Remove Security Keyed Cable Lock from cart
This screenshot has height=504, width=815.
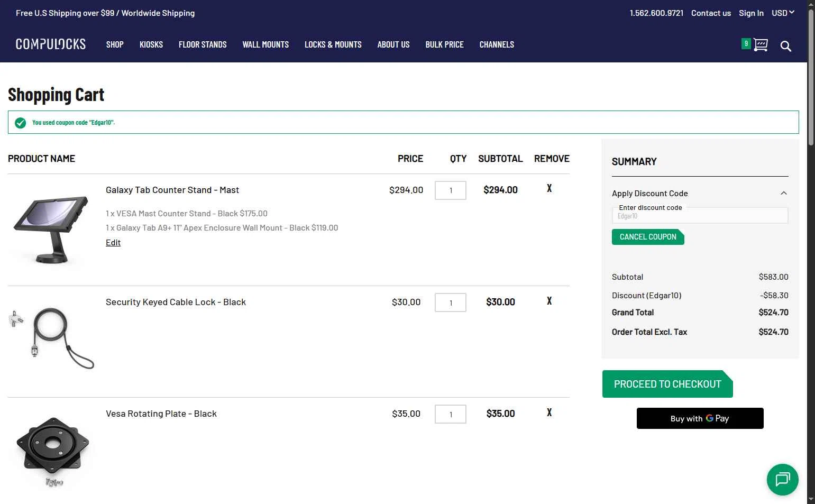pyautogui.click(x=550, y=301)
